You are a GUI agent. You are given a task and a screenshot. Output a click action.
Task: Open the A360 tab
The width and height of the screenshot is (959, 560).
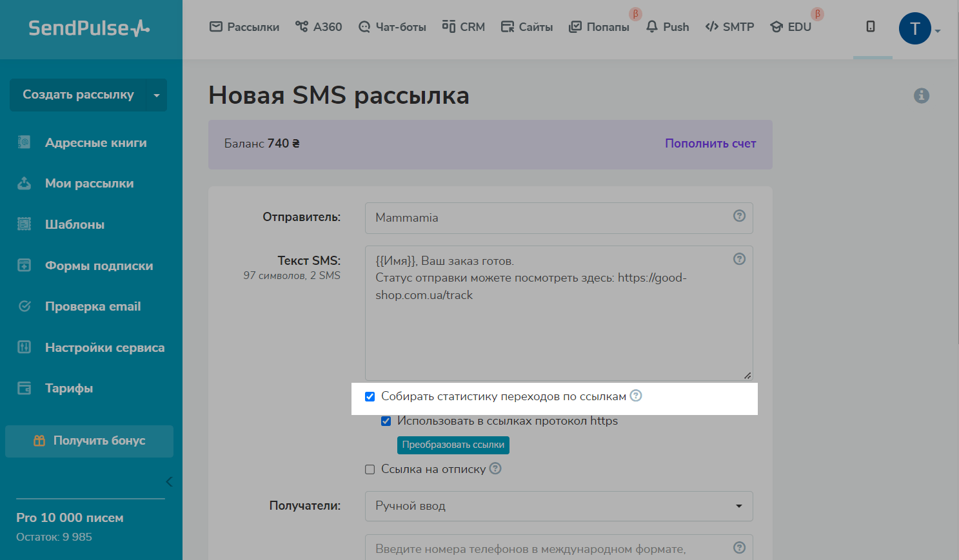coord(319,27)
